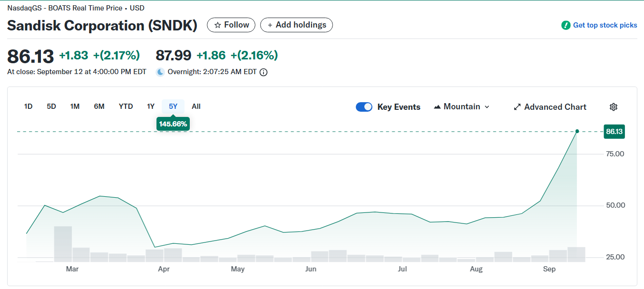Select the 1M time range
Viewport: 644px width, 289px height.
(75, 106)
